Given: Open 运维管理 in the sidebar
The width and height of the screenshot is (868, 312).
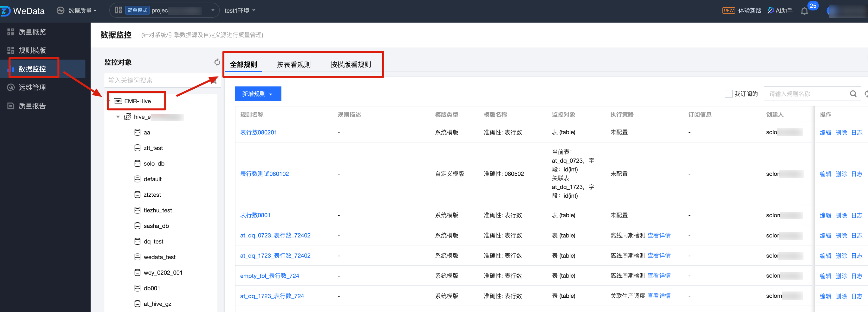Looking at the screenshot, I should 32,88.
